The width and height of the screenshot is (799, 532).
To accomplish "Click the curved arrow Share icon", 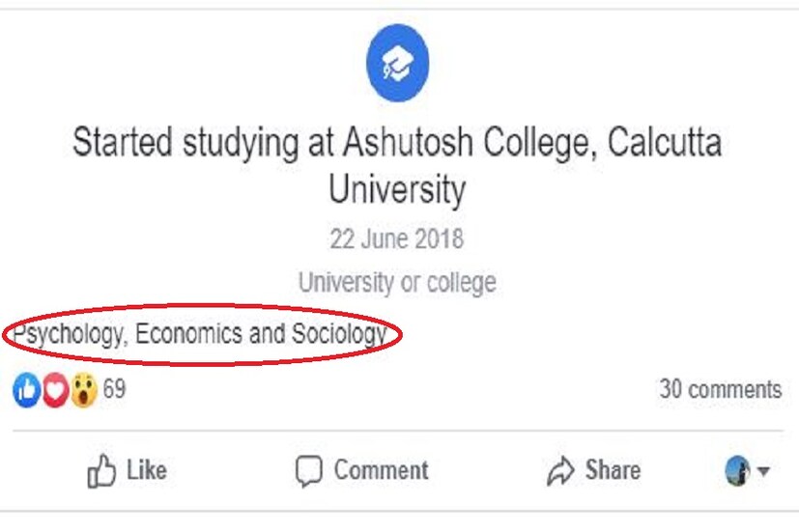I will pos(560,471).
